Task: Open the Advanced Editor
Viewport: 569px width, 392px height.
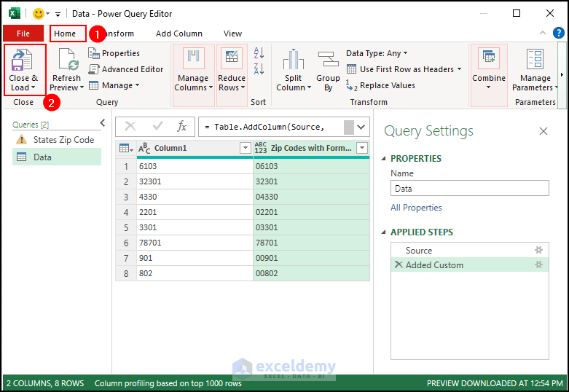Action: pos(126,69)
